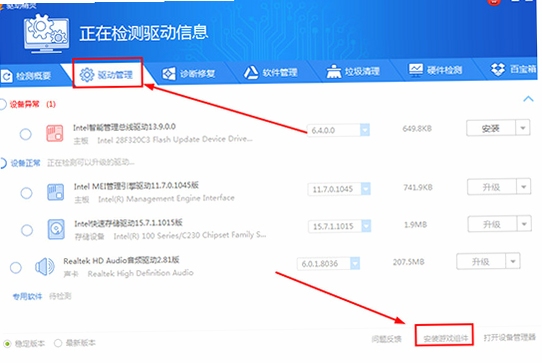Switch to the 硬件检测 tab
Image resolution: width=542 pixels, height=363 pixels.
pyautogui.click(x=435, y=70)
